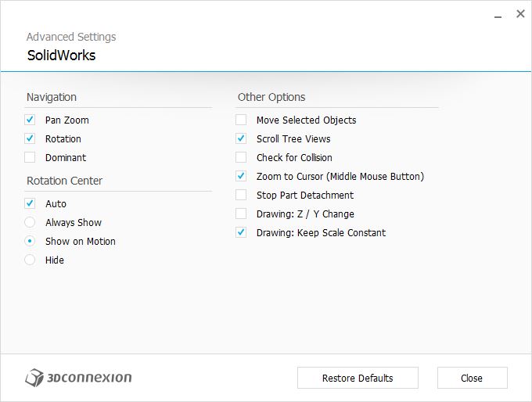Minimize the Advanced Settings window
This screenshot has height=402, width=532.
pos(498,16)
